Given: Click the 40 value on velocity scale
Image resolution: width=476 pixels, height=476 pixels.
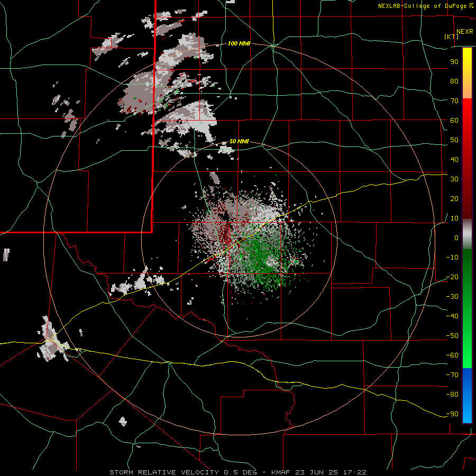Looking at the screenshot, I should pos(454,160).
